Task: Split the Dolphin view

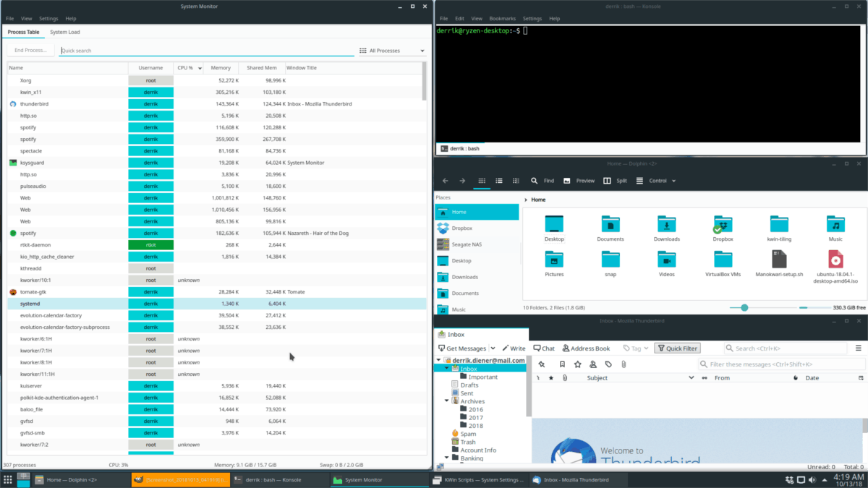Action: pos(616,180)
